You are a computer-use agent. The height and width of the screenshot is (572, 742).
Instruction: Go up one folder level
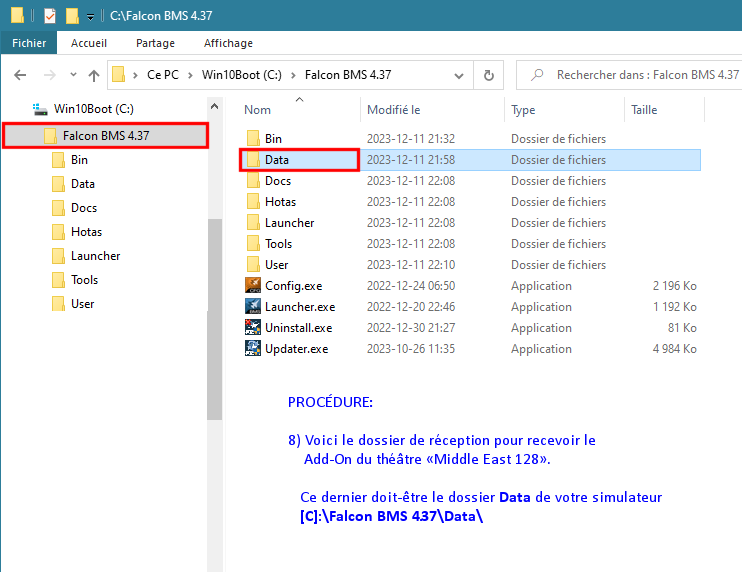94,75
